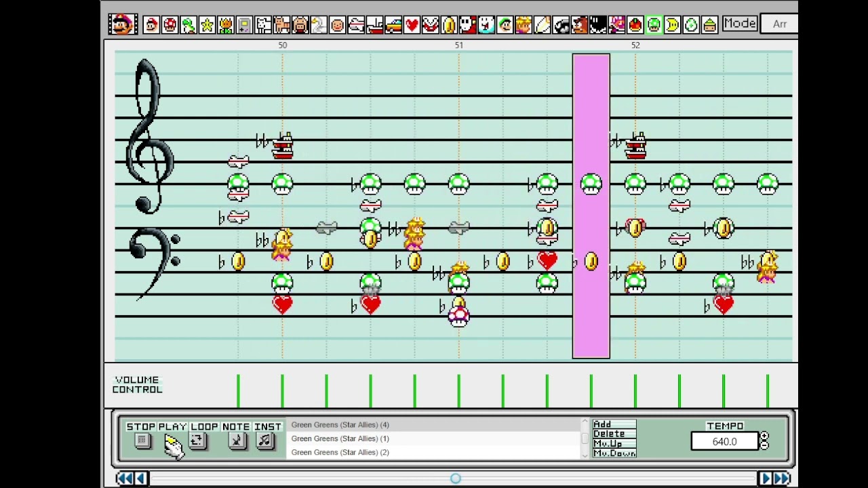Select the Boo ghost instrument
Screen dimensions: 868x488
coord(486,25)
